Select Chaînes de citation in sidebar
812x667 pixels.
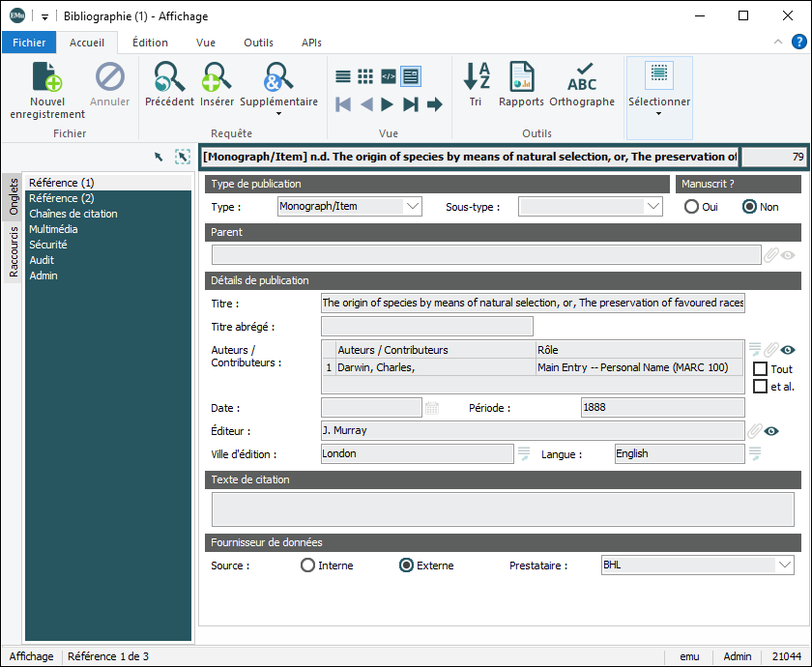point(73,214)
